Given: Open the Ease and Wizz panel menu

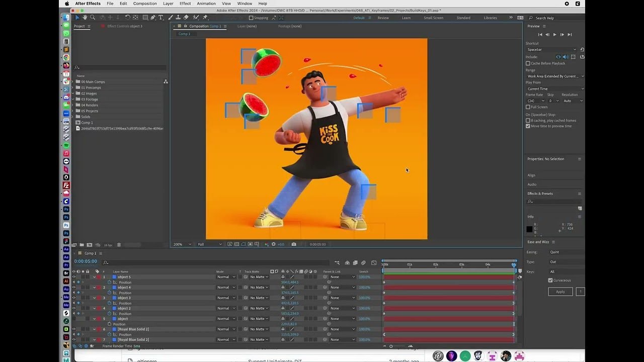Looking at the screenshot, I should coord(553,242).
